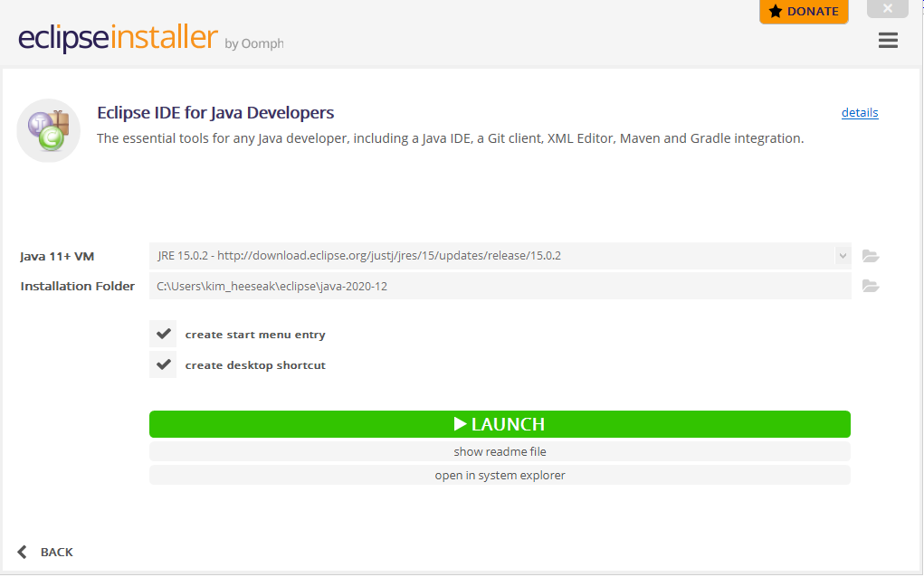Open the hamburger menu icon

click(888, 40)
